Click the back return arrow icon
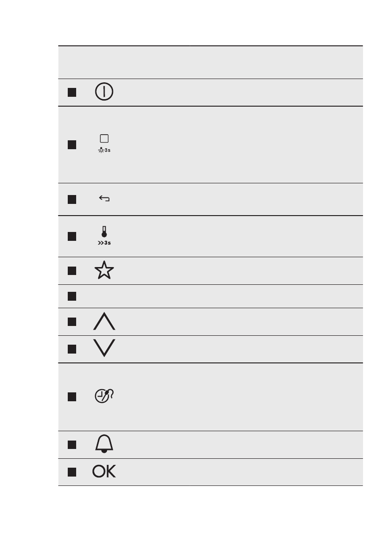 point(104,199)
